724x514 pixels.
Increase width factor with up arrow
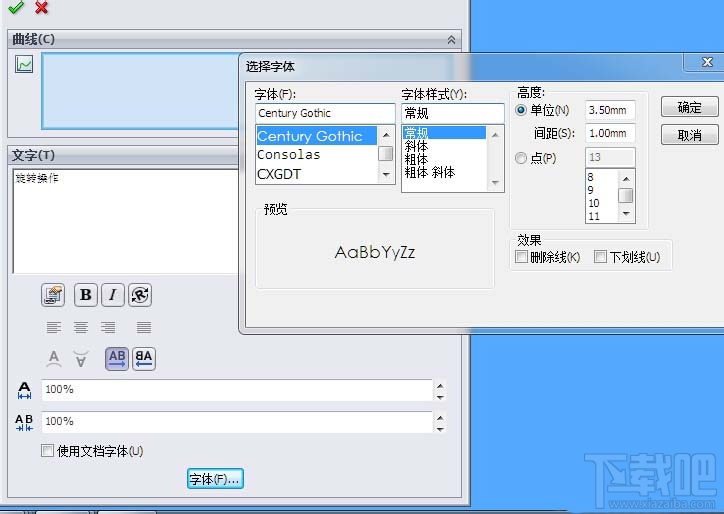440,386
